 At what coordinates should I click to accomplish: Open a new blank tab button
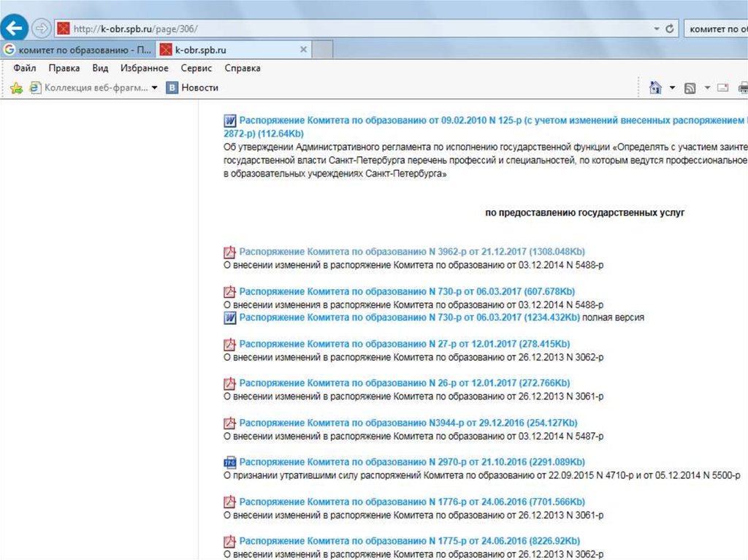coord(322,50)
